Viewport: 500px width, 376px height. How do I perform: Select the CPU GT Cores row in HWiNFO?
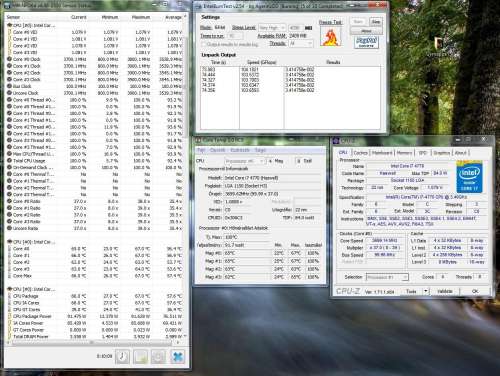tap(95, 309)
